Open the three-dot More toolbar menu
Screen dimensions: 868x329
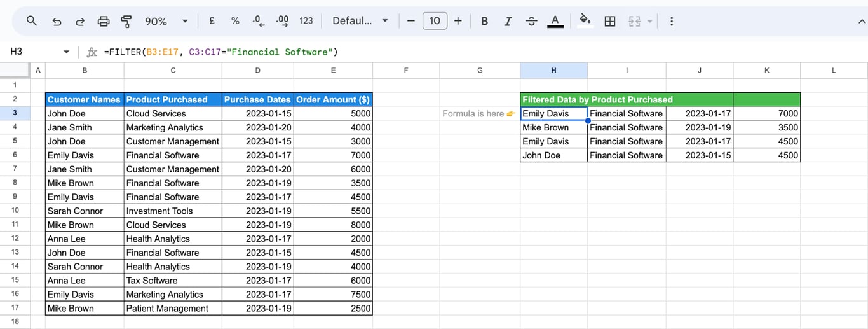671,21
